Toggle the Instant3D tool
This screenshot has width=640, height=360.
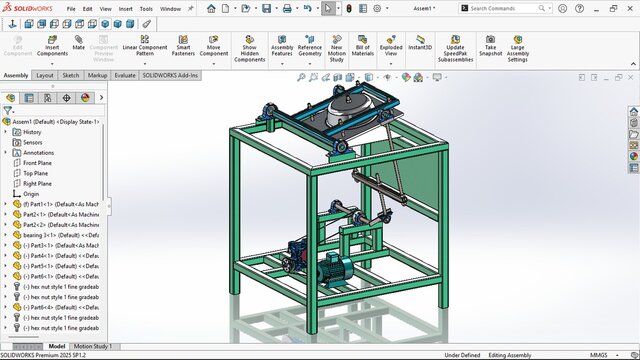[x=420, y=43]
